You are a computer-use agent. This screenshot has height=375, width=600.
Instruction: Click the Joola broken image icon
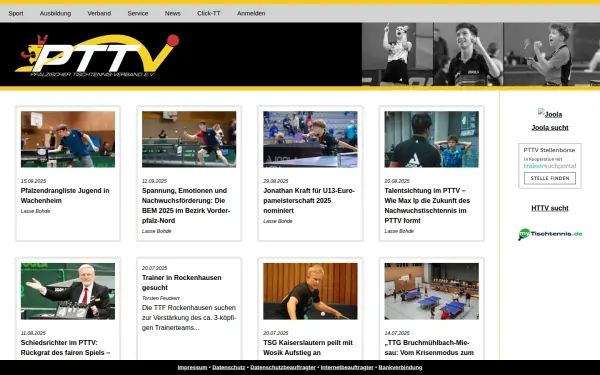(x=550, y=114)
